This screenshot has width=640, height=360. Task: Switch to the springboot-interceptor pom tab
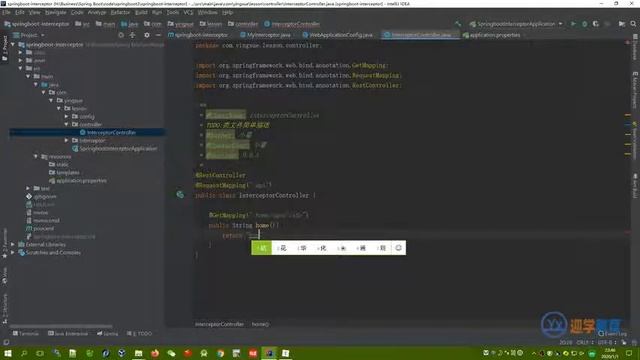199,35
